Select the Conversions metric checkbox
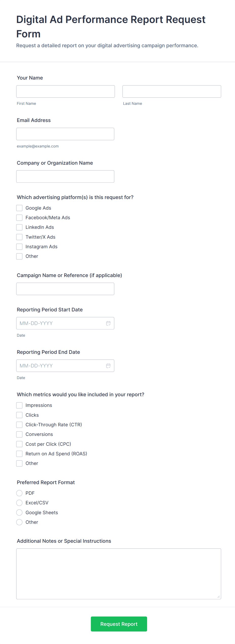 (x=19, y=434)
